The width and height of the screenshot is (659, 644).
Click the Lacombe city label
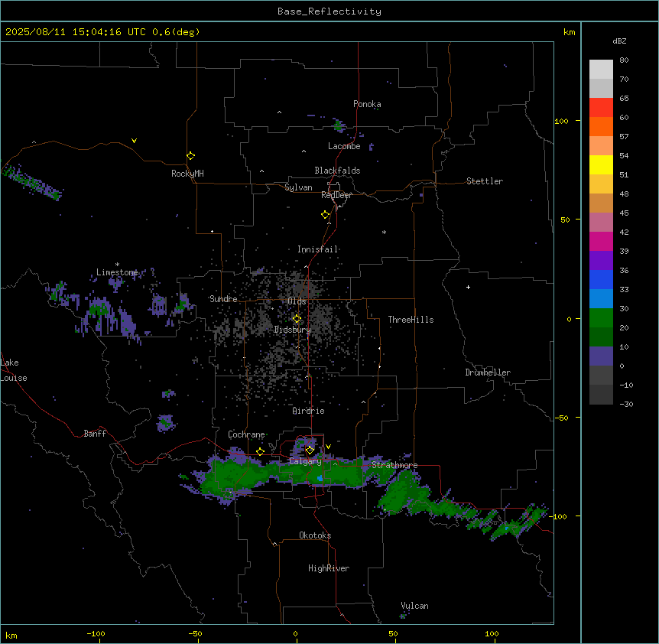point(344,146)
